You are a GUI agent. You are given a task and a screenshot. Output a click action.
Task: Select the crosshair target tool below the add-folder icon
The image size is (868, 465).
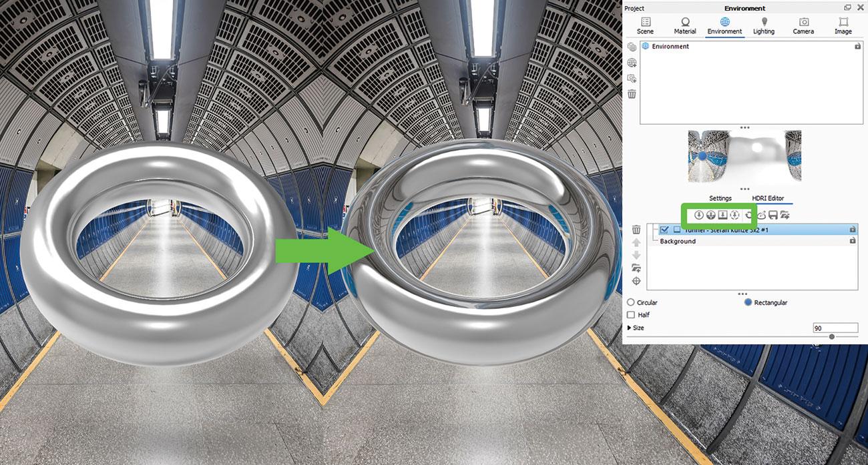coord(636,281)
